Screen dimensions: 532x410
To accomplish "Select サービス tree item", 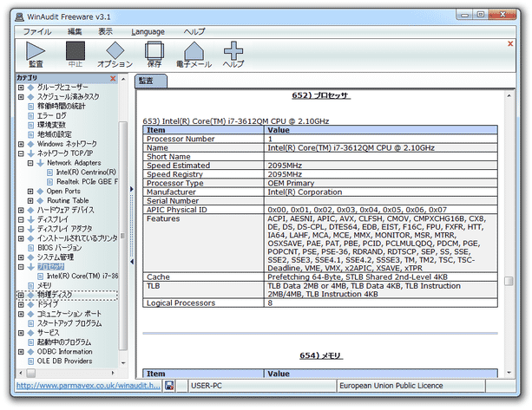I will pos(49,333).
